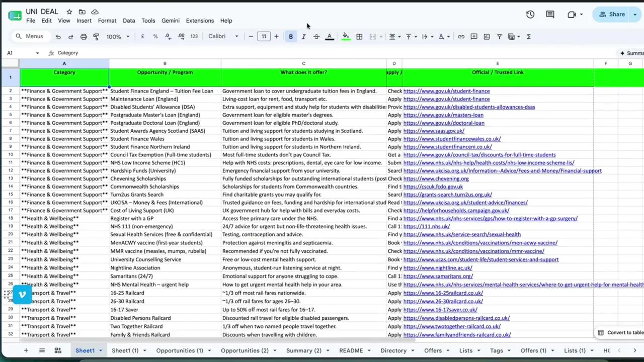Screen dimensions: 644x362
Task: Open text wrapping dropdown
Action: tap(427, 37)
